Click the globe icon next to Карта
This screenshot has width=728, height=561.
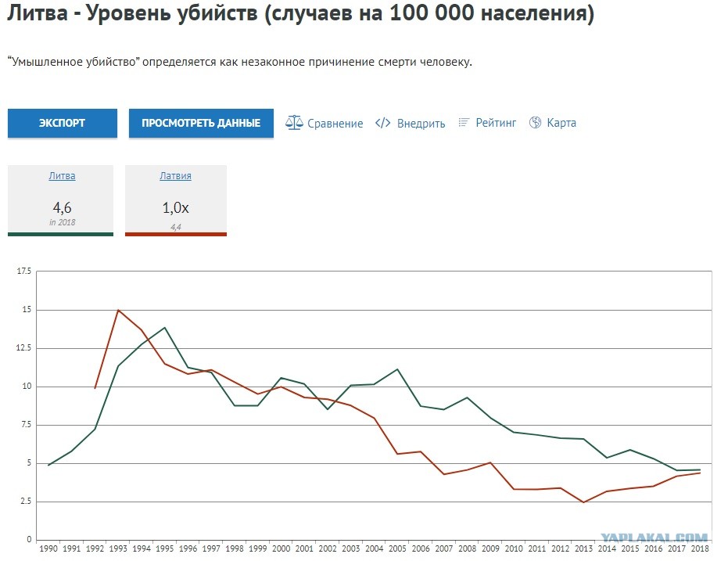coord(536,122)
